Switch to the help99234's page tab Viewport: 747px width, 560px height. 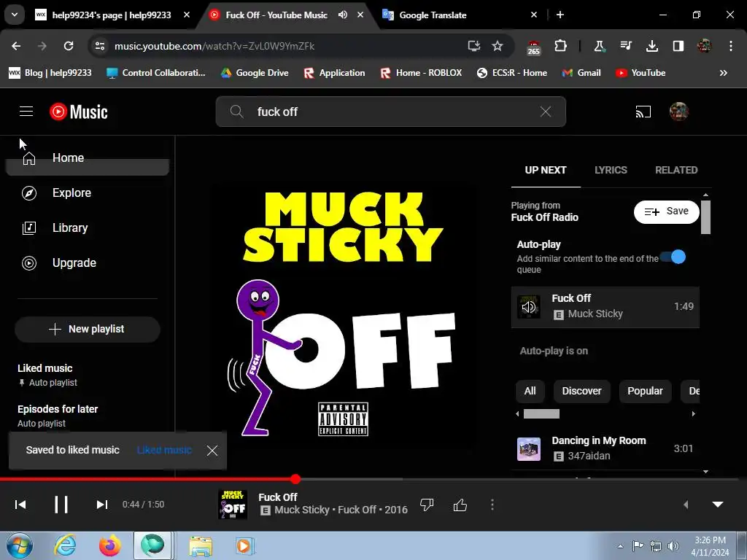(x=112, y=15)
